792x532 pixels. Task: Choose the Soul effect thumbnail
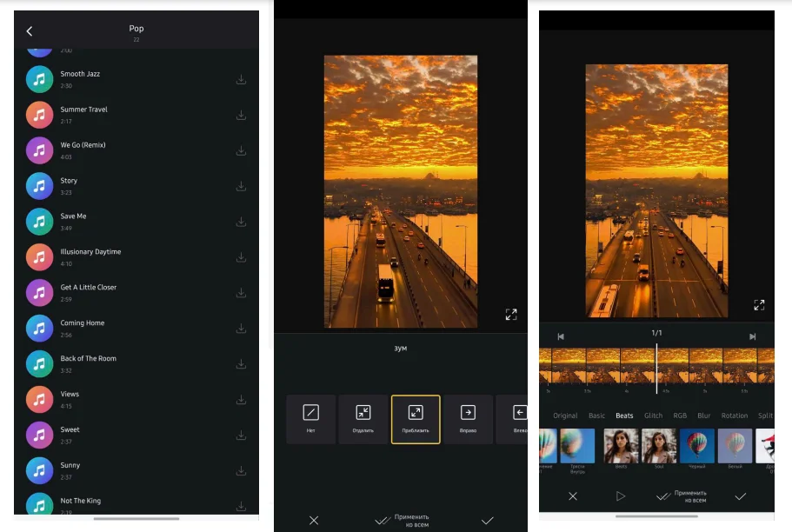coord(659,446)
